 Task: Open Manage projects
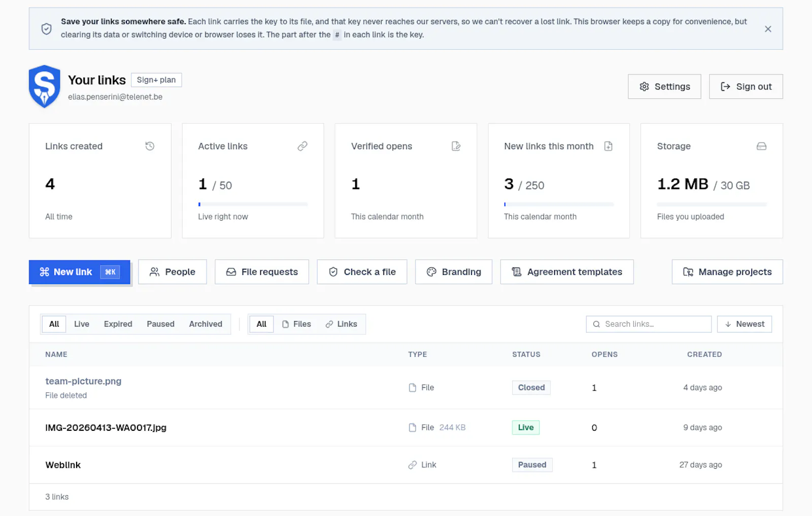coord(727,272)
